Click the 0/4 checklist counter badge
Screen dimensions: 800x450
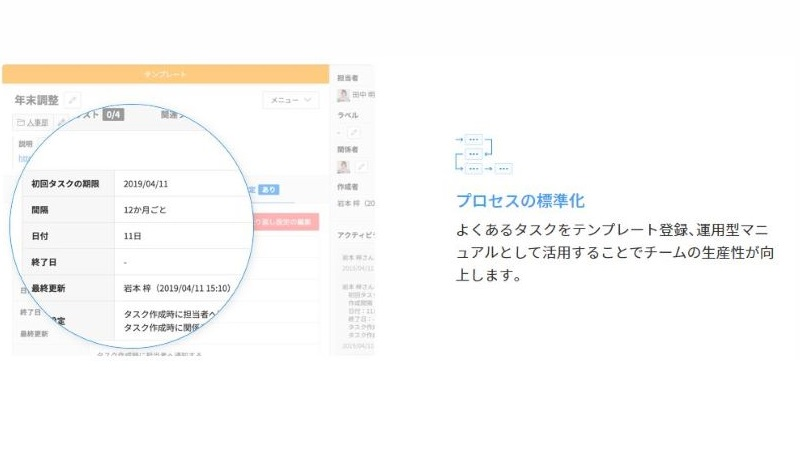pos(113,115)
